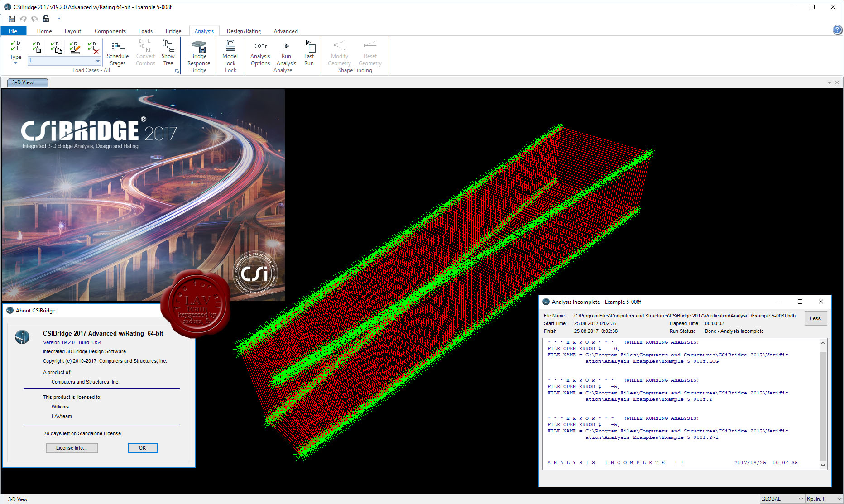Open the File menu

click(x=13, y=31)
